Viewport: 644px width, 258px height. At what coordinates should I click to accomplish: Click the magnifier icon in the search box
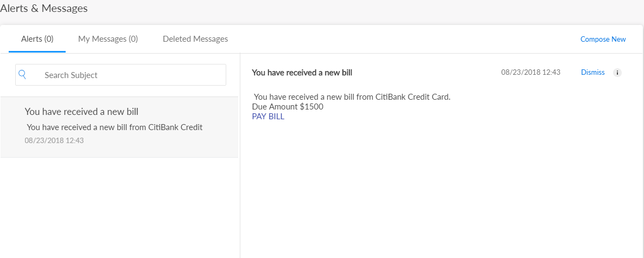tap(22, 75)
